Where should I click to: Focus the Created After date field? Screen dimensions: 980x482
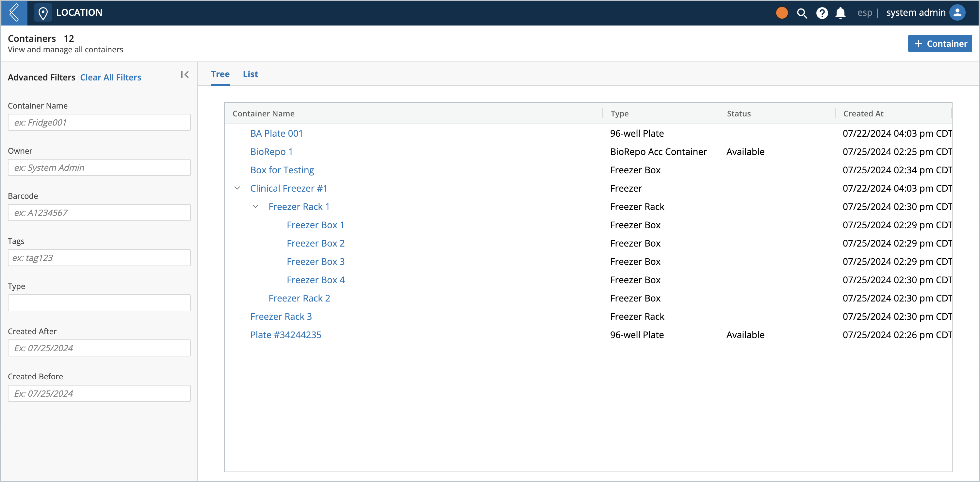click(x=99, y=348)
